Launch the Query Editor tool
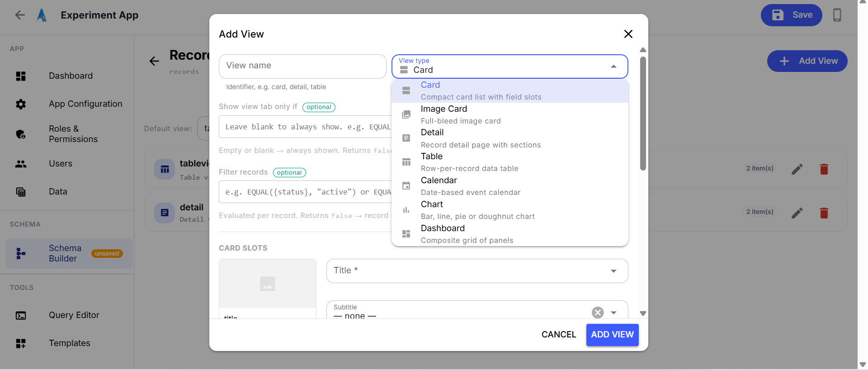The width and height of the screenshot is (868, 370). (x=67, y=315)
